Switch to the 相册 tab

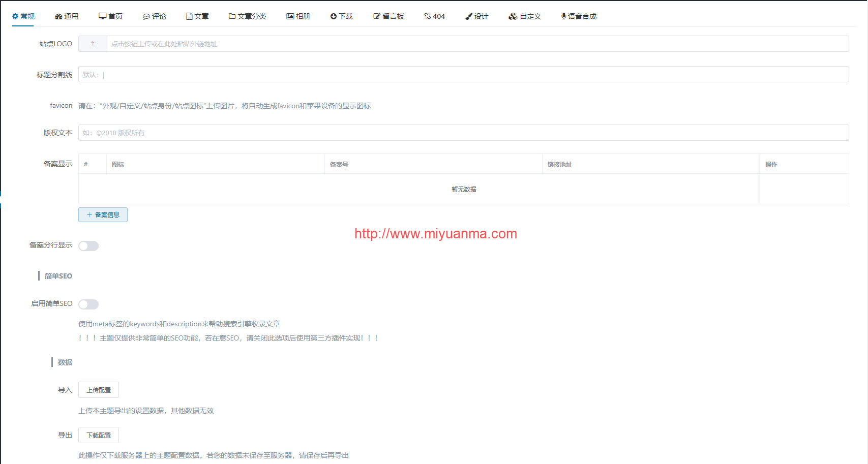click(298, 16)
